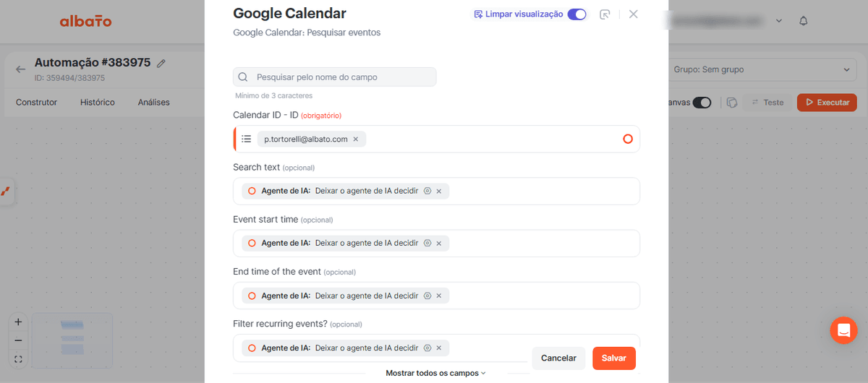The image size is (868, 383).
Task: Open settings gear on Search text agent chip
Action: click(x=427, y=191)
